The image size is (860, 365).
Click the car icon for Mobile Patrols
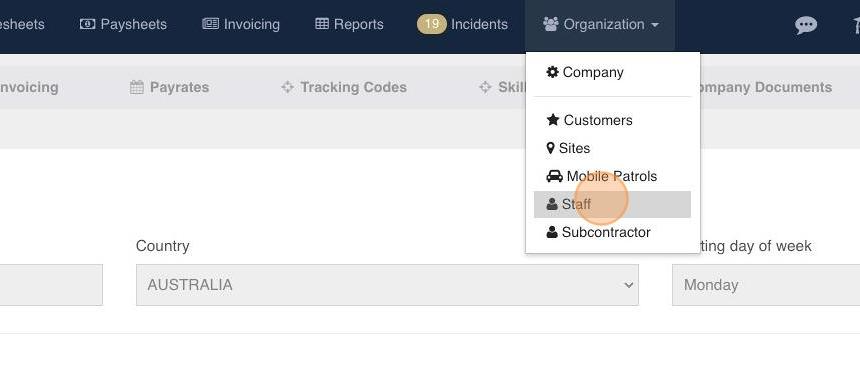(555, 176)
